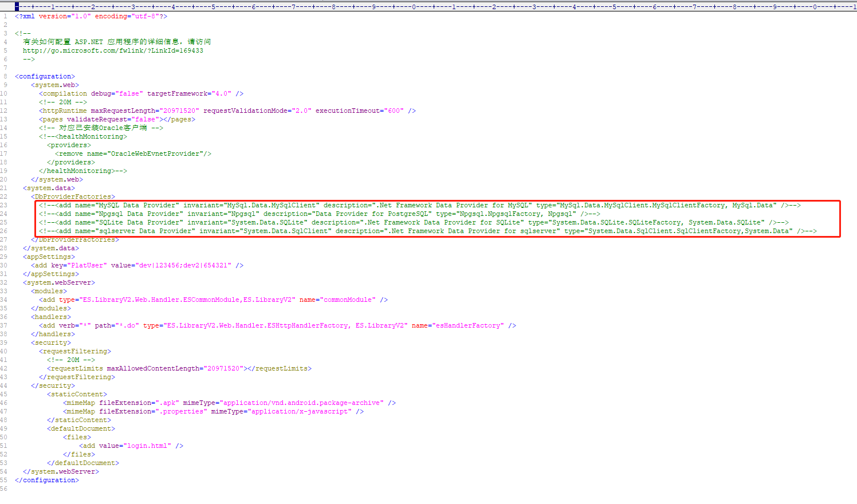Click the targetFramework="4.0" attribute

[x=189, y=93]
